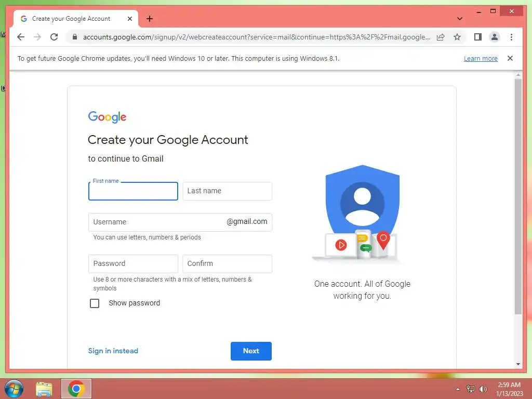Click the "You can use letters, numbers & periods" hint
This screenshot has width=532, height=399.
(147, 237)
